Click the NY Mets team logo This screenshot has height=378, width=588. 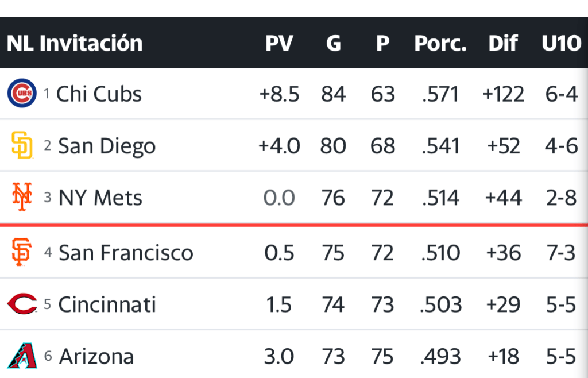point(22,197)
